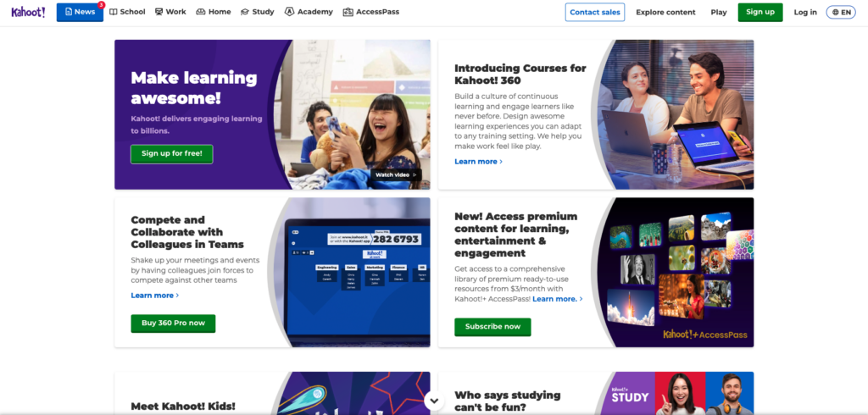868x415 pixels.
Task: Click the Play link in header
Action: [x=719, y=12]
